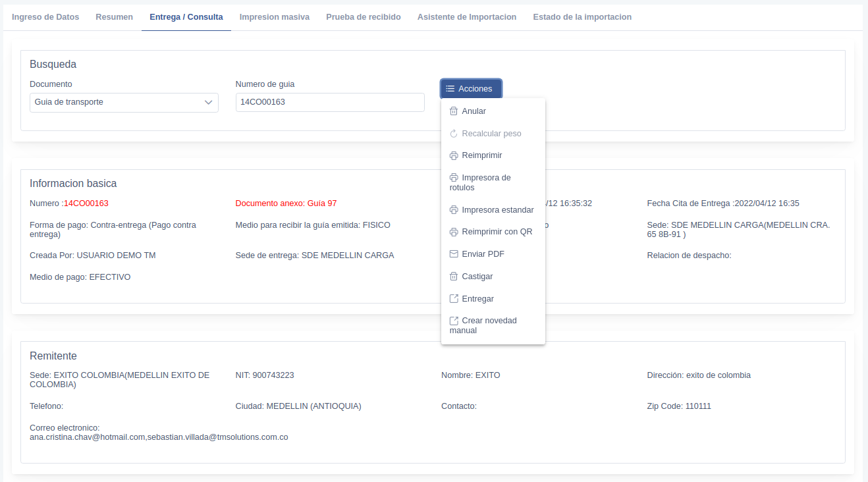Open the Prueba de recibido tab
Viewport: 868px width, 482px height.
click(363, 17)
